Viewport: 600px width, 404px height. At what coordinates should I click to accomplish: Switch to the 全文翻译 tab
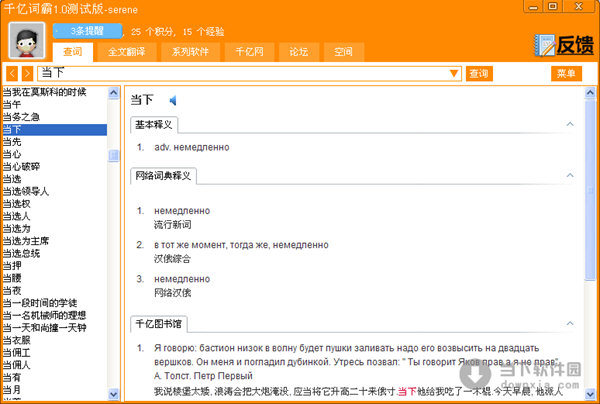[127, 52]
